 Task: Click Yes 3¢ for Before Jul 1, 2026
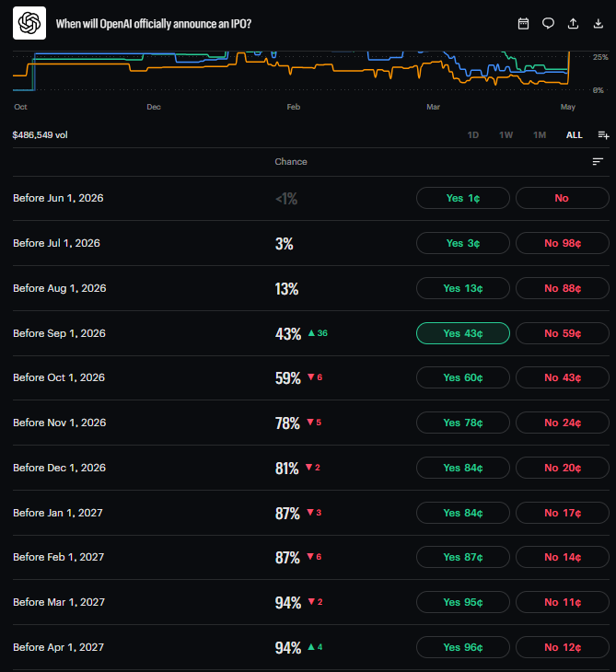click(463, 243)
